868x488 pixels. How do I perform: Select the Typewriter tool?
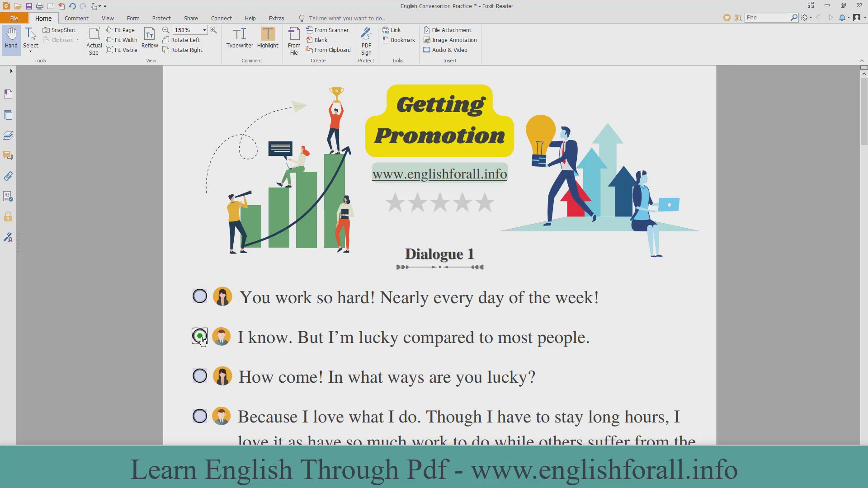[240, 38]
